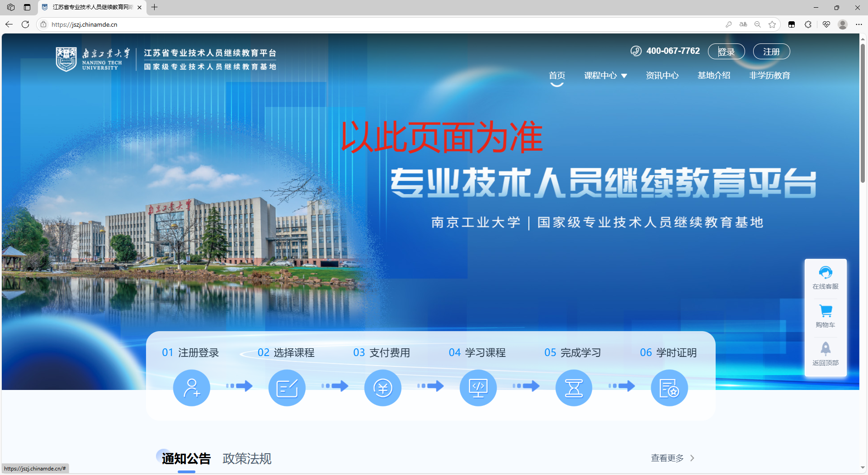Click the Nanjing Tech University logo
The height and width of the screenshot is (475, 868).
[x=93, y=59]
